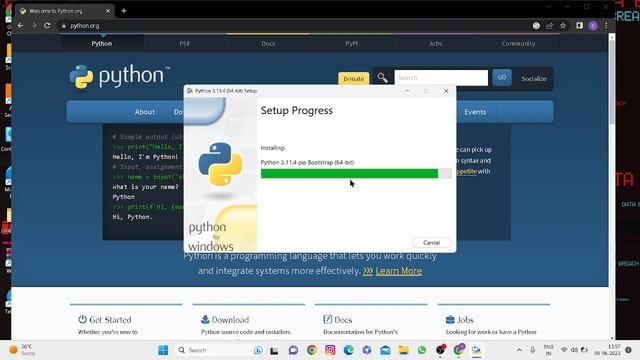This screenshot has height=360, width=640.
Task: Open Instagram from taskbar
Action: 330,350
